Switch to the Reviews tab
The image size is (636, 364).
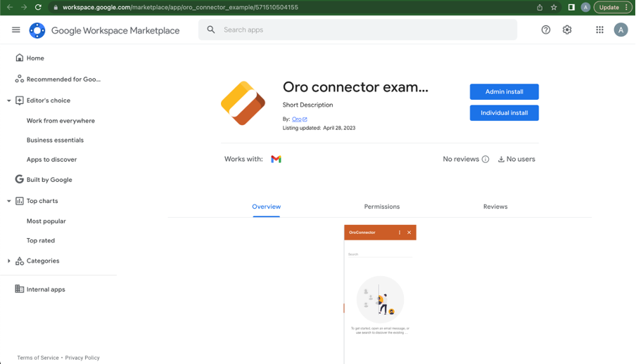tap(495, 207)
